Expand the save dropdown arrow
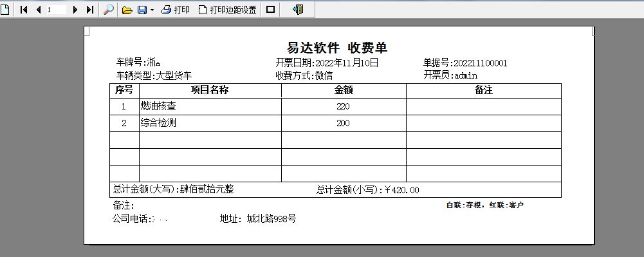 [152, 10]
